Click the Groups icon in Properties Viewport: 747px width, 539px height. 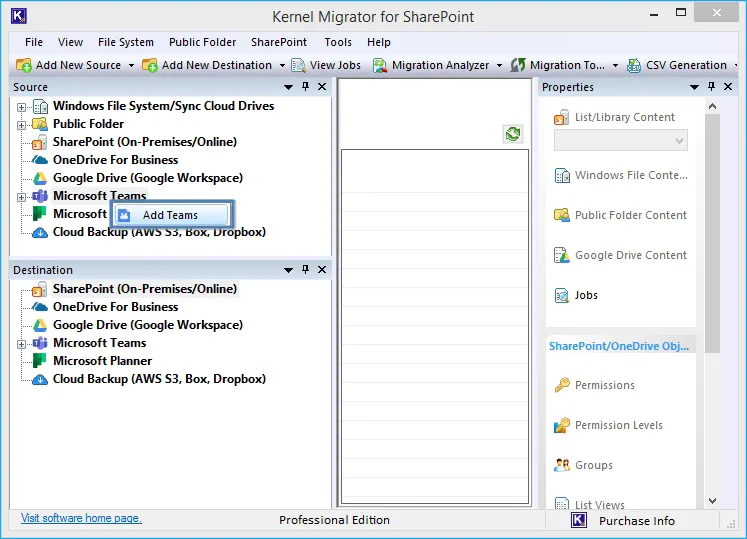[x=562, y=465]
